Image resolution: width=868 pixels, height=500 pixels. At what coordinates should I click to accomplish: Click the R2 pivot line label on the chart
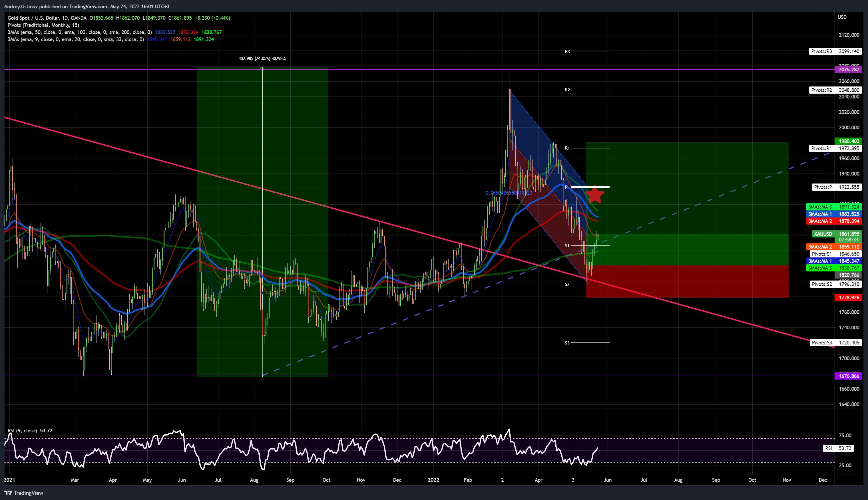pos(567,90)
